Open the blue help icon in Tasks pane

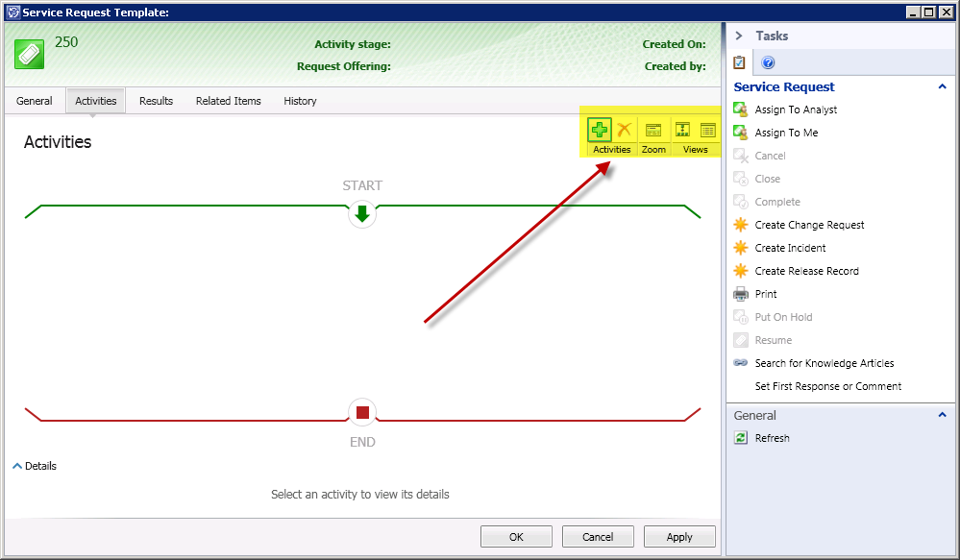tap(768, 63)
